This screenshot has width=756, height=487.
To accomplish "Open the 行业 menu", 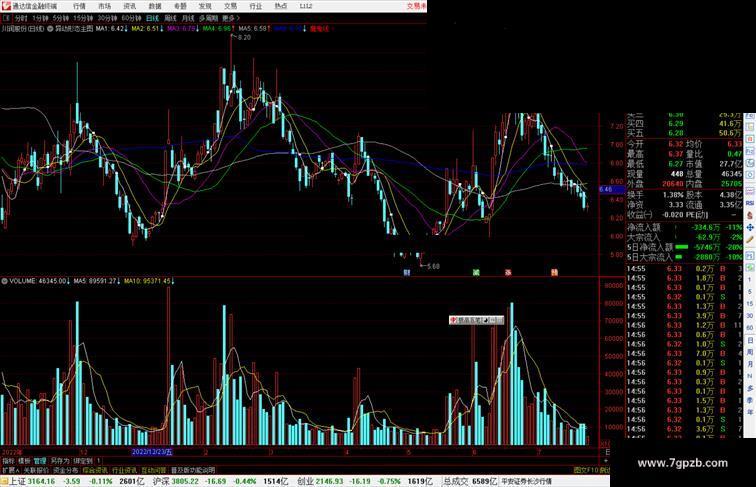I will click(256, 6).
